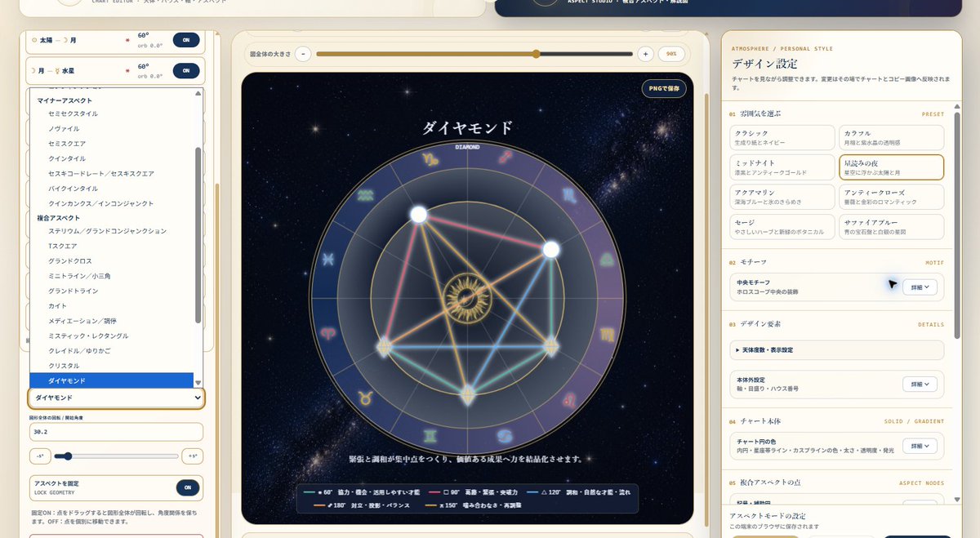Increase chart size with the plus button
980x538 pixels.
click(x=645, y=54)
